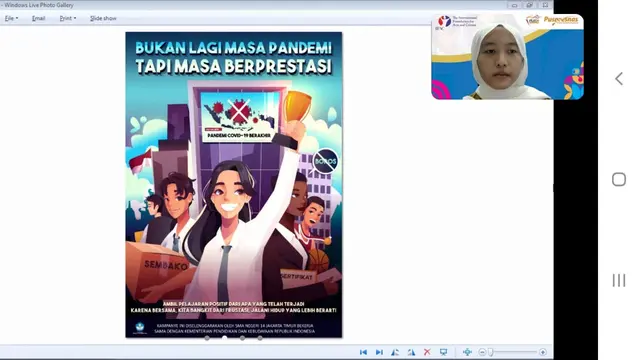Select the speaker's webcam video tile
This screenshot has height=360, width=640.
tap(507, 57)
